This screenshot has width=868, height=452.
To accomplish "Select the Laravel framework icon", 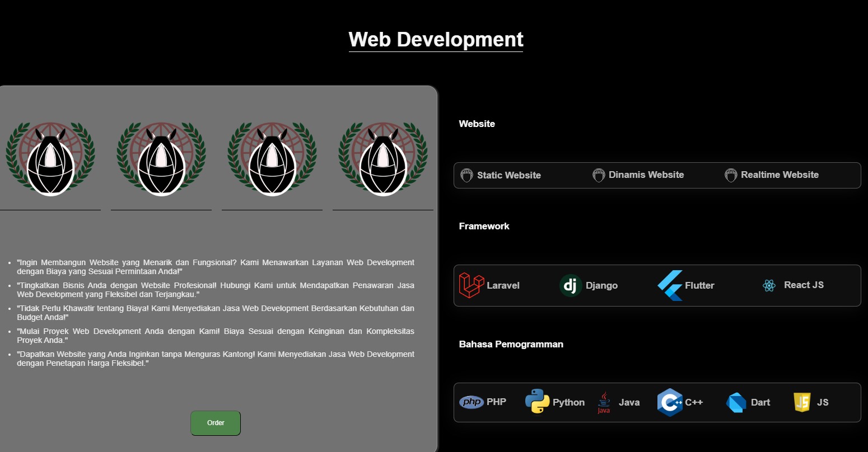I will coord(470,285).
